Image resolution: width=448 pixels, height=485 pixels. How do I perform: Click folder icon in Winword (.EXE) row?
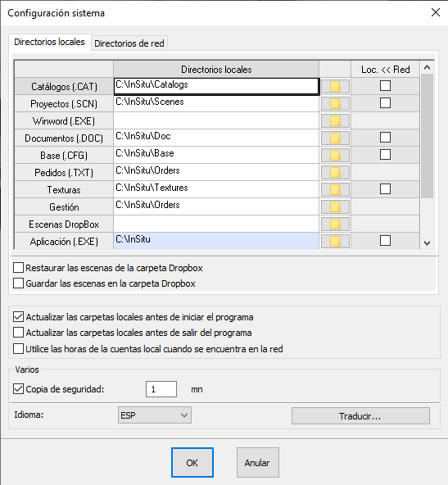click(x=335, y=121)
